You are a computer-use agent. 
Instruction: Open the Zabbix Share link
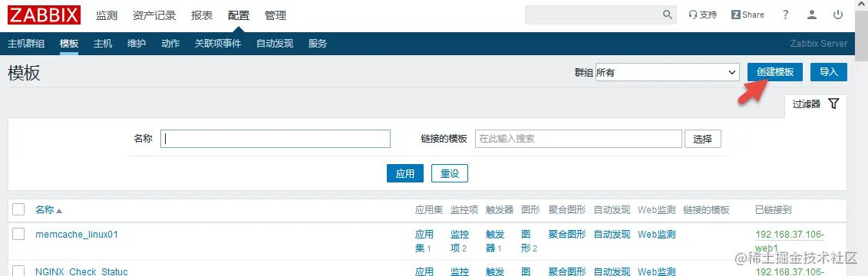[x=748, y=15]
